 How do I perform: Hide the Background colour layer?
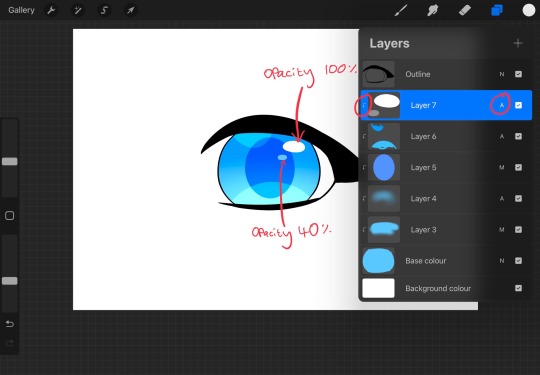(518, 288)
